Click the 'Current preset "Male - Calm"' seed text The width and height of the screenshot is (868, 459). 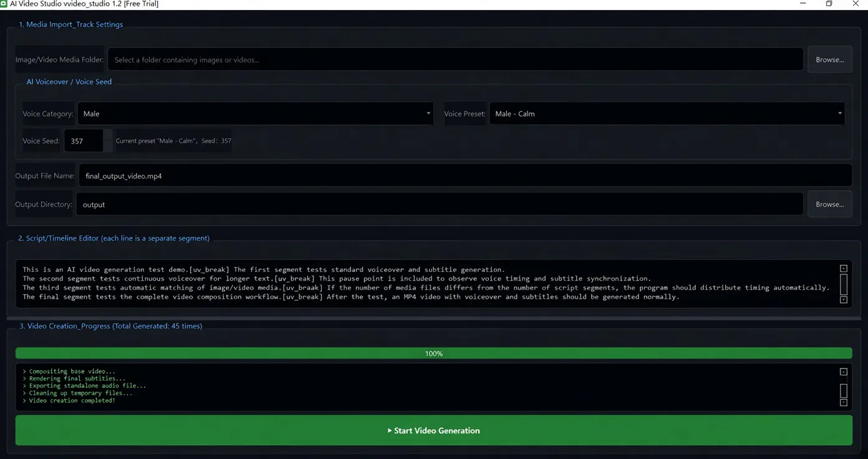tap(173, 141)
